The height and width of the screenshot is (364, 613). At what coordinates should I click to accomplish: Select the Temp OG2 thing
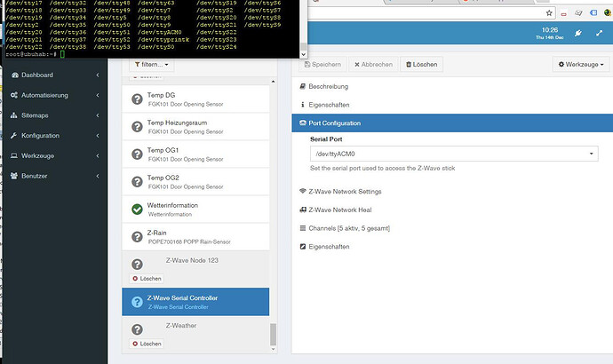click(195, 182)
